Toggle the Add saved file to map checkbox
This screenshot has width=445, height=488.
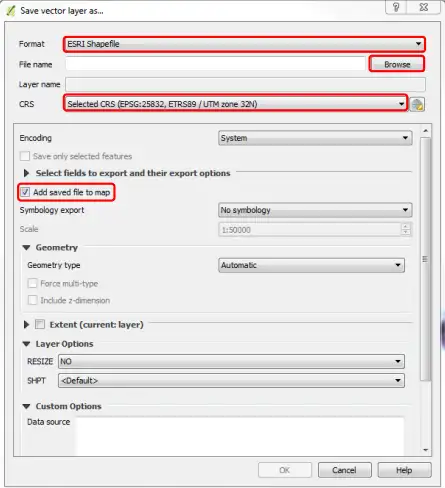pyautogui.click(x=25, y=192)
